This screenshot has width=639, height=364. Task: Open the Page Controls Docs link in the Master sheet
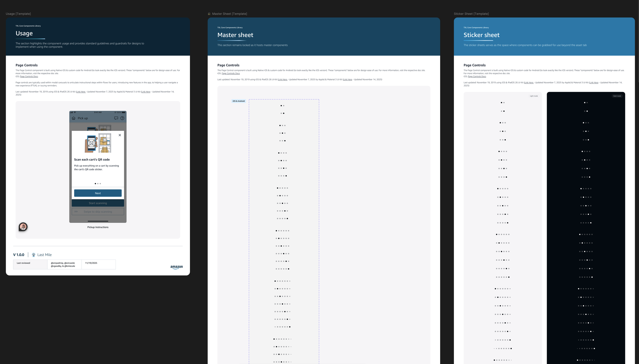(231, 73)
